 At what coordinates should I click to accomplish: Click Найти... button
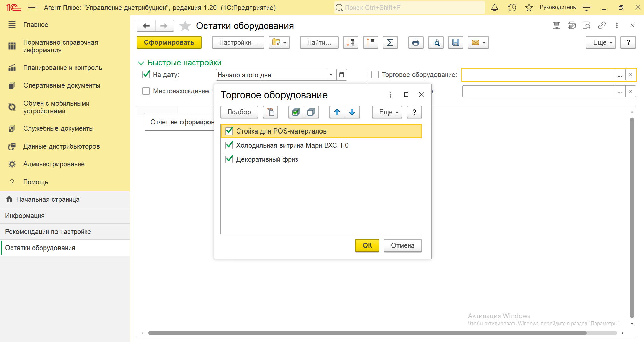pos(319,42)
